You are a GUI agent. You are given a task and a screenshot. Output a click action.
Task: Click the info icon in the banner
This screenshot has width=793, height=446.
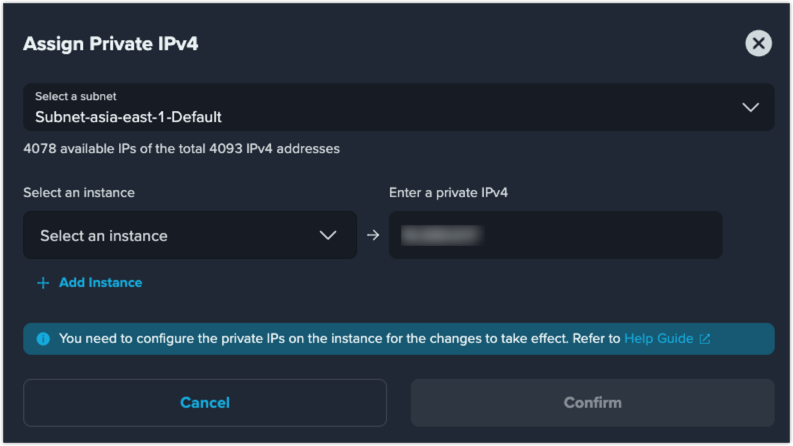43,339
